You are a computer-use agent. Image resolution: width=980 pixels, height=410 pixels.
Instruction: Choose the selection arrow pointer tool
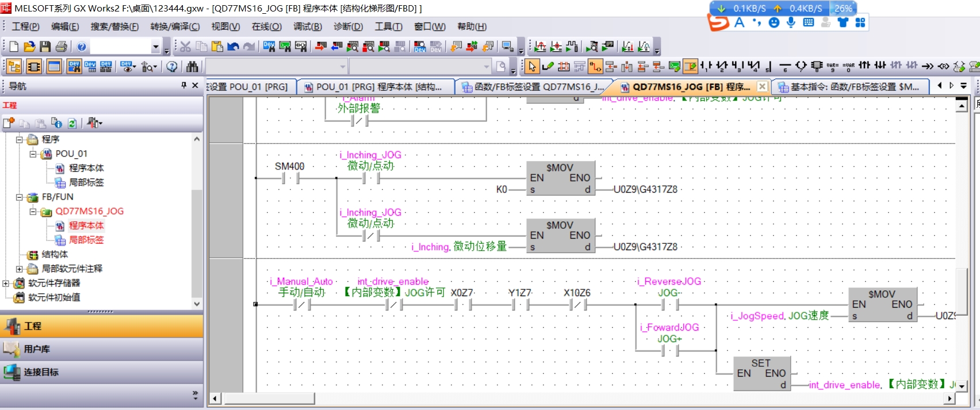click(x=532, y=67)
